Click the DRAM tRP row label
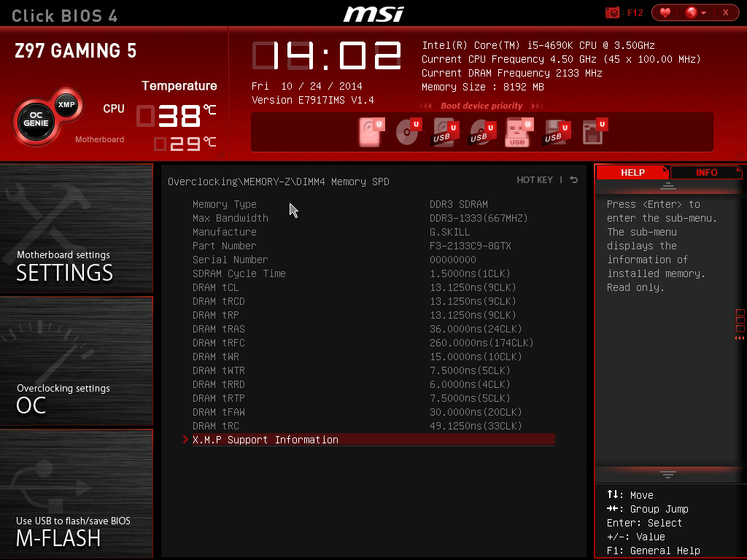The width and height of the screenshot is (747, 560). coord(215,315)
